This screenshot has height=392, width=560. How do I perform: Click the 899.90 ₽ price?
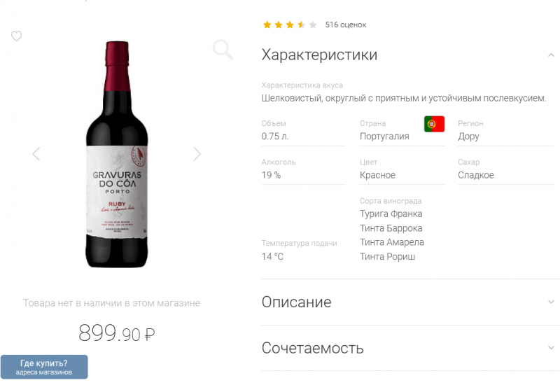click(x=116, y=333)
